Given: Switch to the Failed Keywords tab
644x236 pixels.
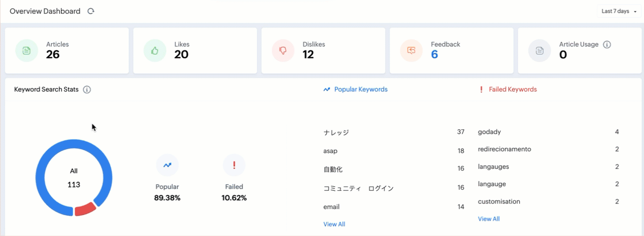Looking at the screenshot, I should coord(508,90).
